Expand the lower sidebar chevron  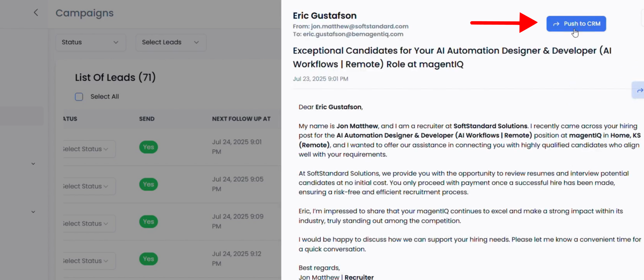33,212
